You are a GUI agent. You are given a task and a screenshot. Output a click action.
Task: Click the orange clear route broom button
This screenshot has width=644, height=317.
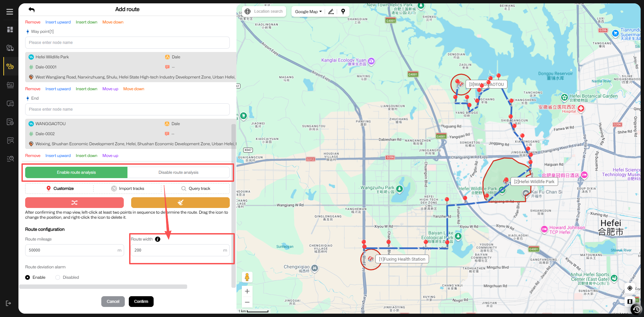click(x=180, y=203)
